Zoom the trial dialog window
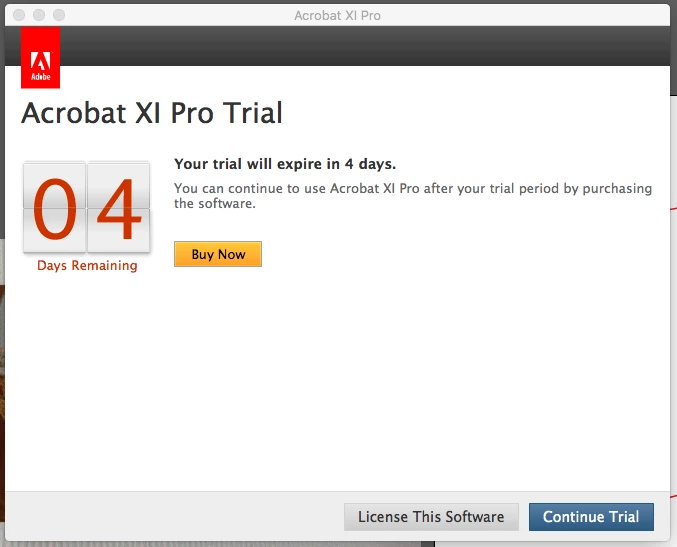The image size is (677, 547). tap(59, 15)
